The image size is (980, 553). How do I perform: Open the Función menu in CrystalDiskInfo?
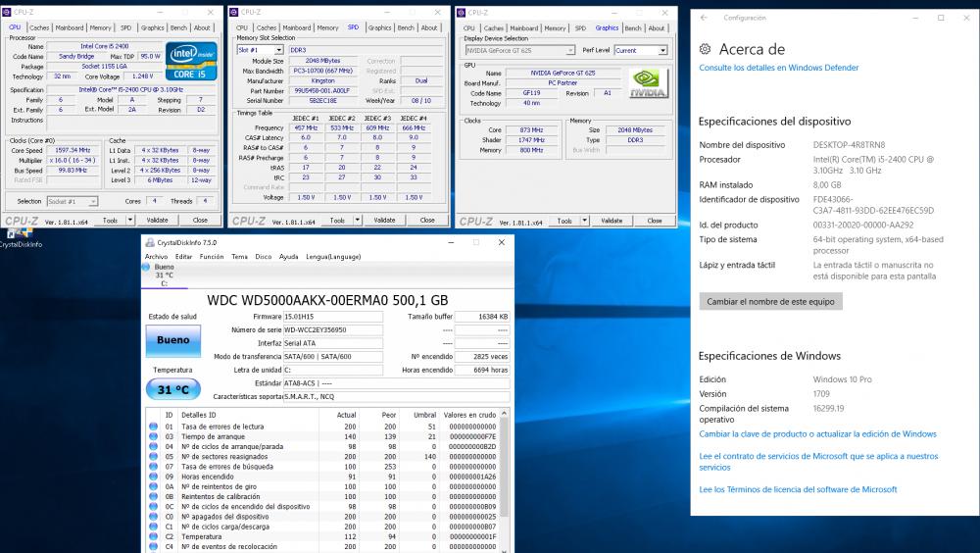(x=212, y=257)
